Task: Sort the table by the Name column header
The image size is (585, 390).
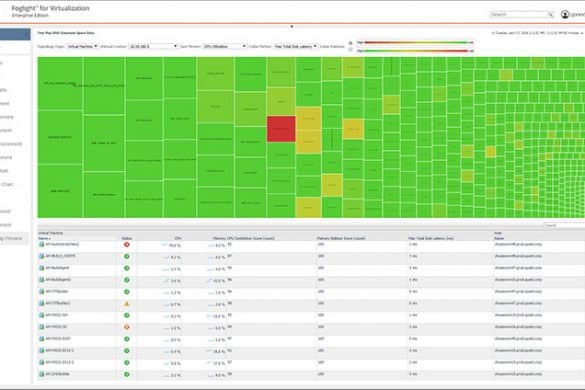Action: [x=44, y=238]
